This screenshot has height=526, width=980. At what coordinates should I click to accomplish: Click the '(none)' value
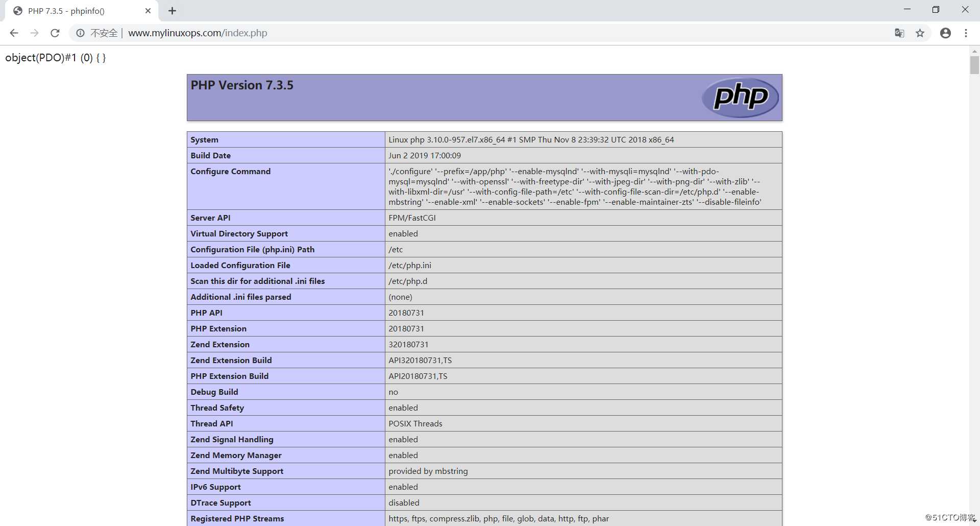[400, 297]
